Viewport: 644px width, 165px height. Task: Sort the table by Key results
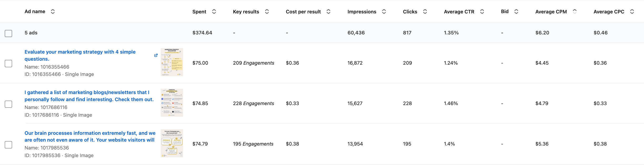pyautogui.click(x=267, y=12)
